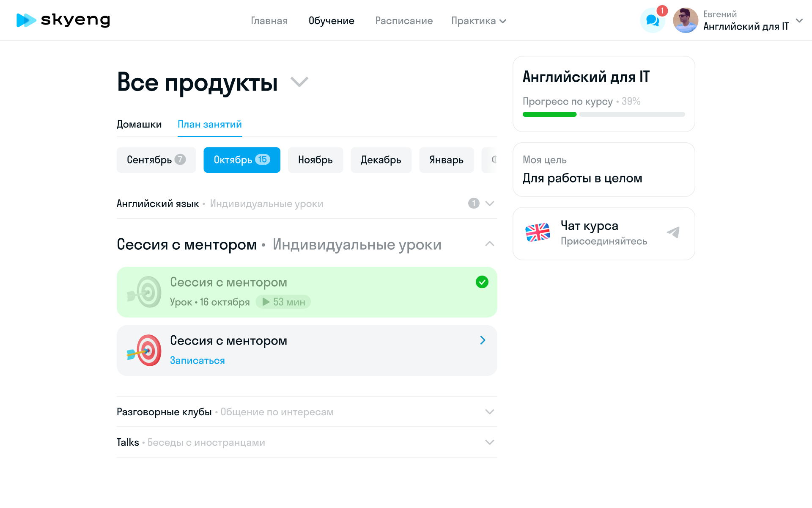Open the Обучение navigation item
Screen dimensions: 812x508
pos(332,20)
